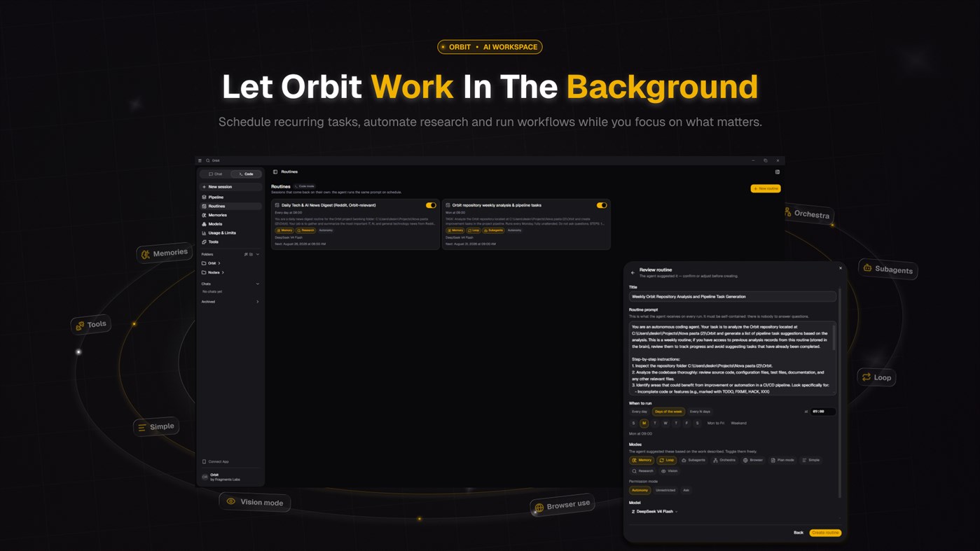The image size is (980, 551).
Task: Choose the Days of the week schedule option
Action: [x=668, y=412]
